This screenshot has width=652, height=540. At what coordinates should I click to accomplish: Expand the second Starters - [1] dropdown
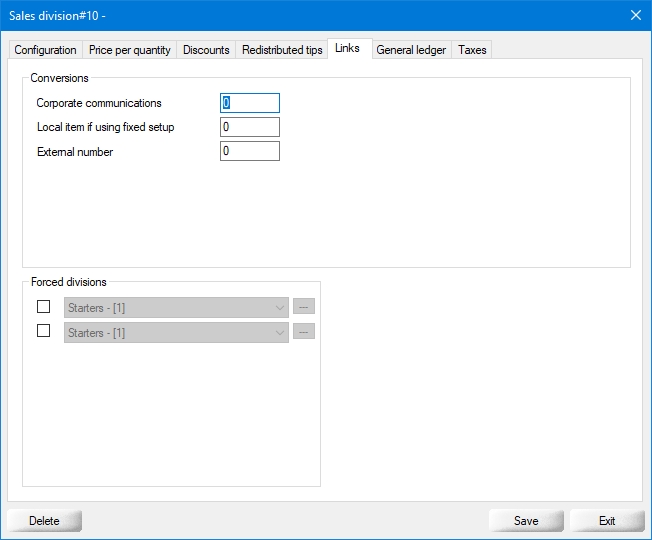pos(175,333)
